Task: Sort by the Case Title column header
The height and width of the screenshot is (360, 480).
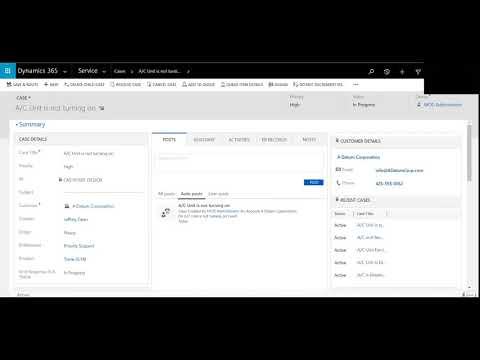Action: coord(365,214)
